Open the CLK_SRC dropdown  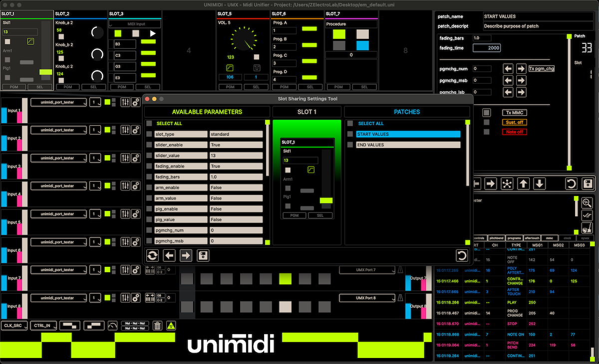tap(13, 326)
